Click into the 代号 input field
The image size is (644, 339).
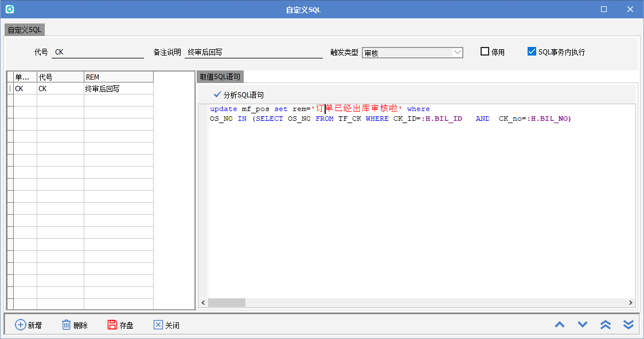point(97,52)
